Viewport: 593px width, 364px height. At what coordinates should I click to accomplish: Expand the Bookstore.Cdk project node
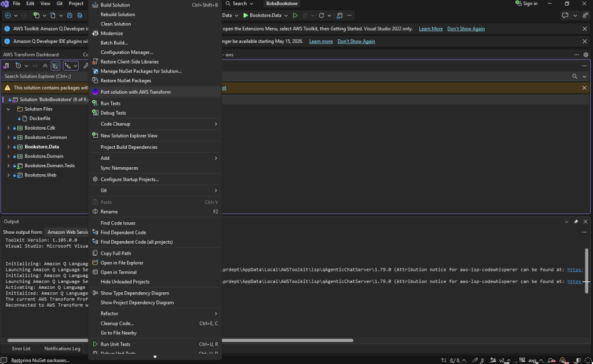[x=8, y=128]
